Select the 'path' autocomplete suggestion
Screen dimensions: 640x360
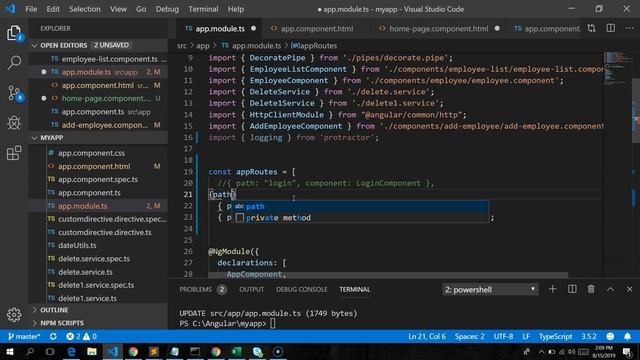click(360, 206)
